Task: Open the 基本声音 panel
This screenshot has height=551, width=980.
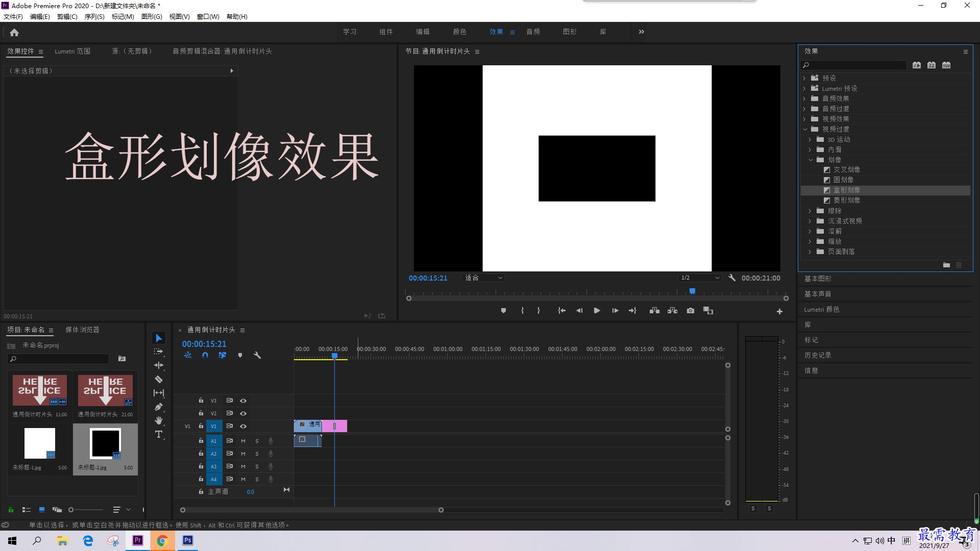Action: (x=818, y=294)
